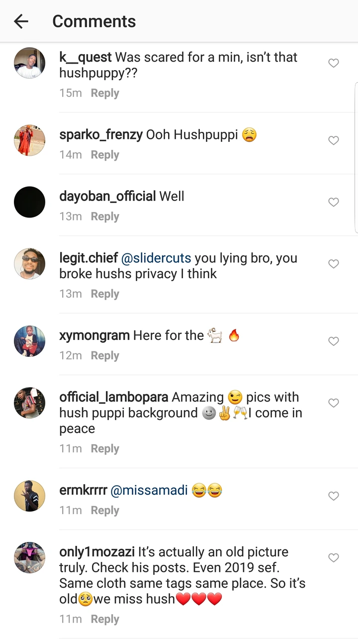Open the @slidercuts mention link
Image resolution: width=358 pixels, height=644 pixels.
156,258
